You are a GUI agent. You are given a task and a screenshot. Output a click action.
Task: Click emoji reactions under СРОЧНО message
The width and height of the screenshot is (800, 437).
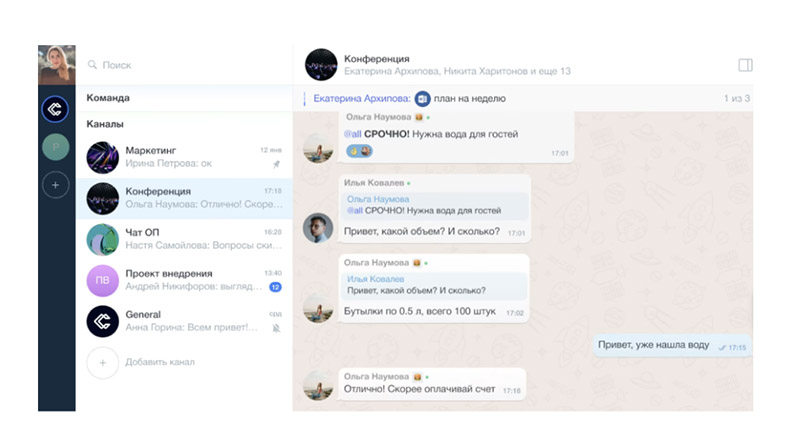coord(360,151)
